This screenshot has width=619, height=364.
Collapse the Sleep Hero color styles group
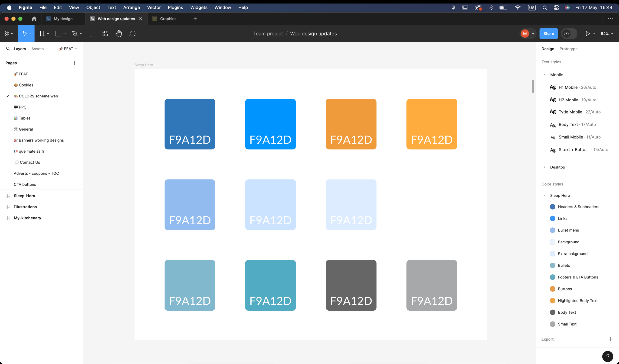click(x=544, y=195)
